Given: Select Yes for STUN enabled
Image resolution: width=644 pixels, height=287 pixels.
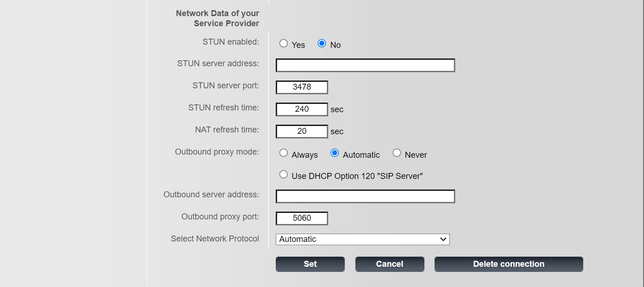Looking at the screenshot, I should tap(284, 44).
